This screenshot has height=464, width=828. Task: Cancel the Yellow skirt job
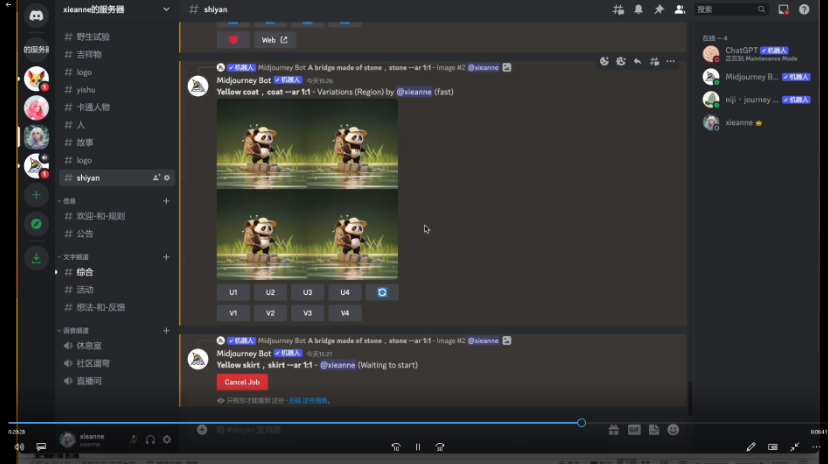pos(242,382)
